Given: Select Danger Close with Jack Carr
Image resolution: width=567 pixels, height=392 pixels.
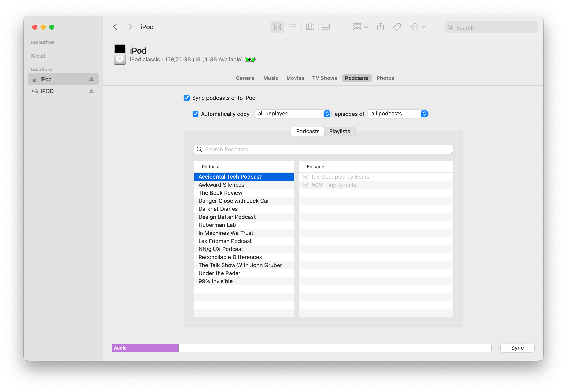Looking at the screenshot, I should (244, 201).
